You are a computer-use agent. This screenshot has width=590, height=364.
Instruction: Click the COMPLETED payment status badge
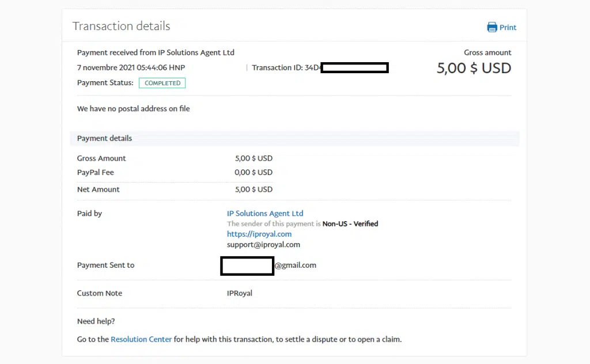coord(162,83)
